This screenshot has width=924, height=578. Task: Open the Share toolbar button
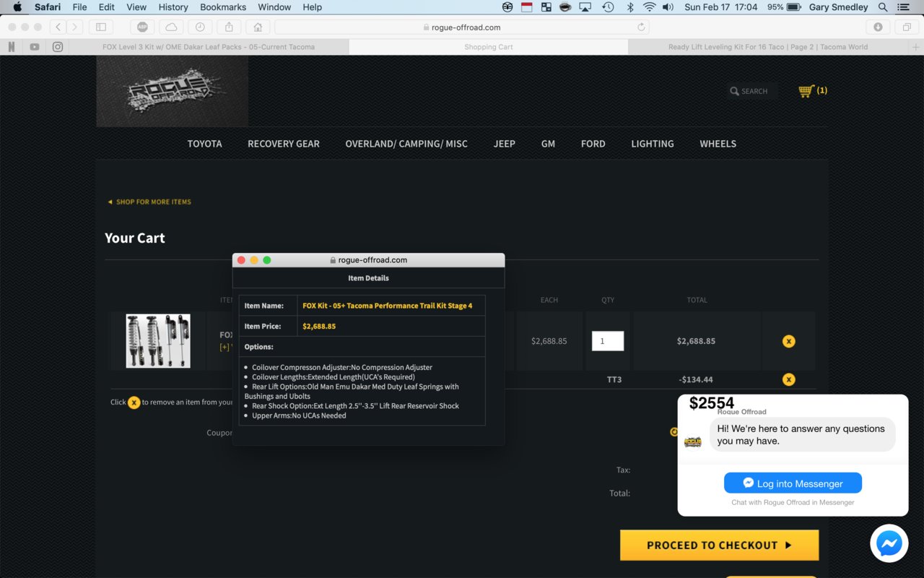coord(229,27)
